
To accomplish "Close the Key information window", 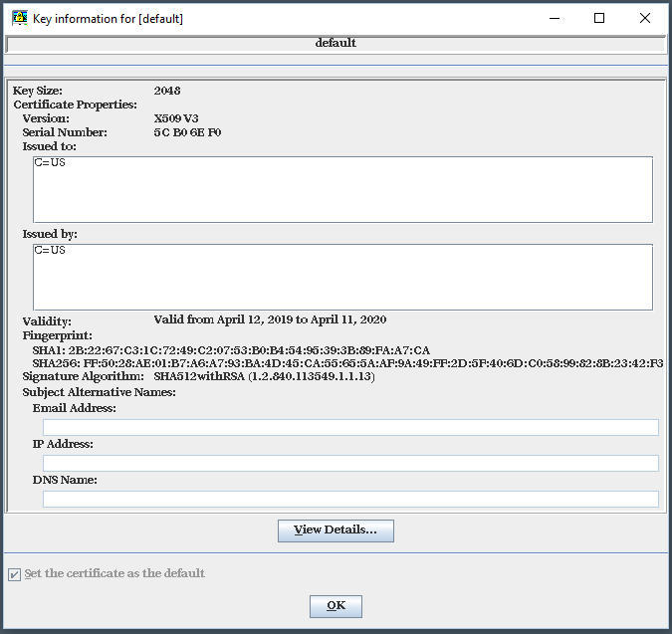I will point(644,19).
